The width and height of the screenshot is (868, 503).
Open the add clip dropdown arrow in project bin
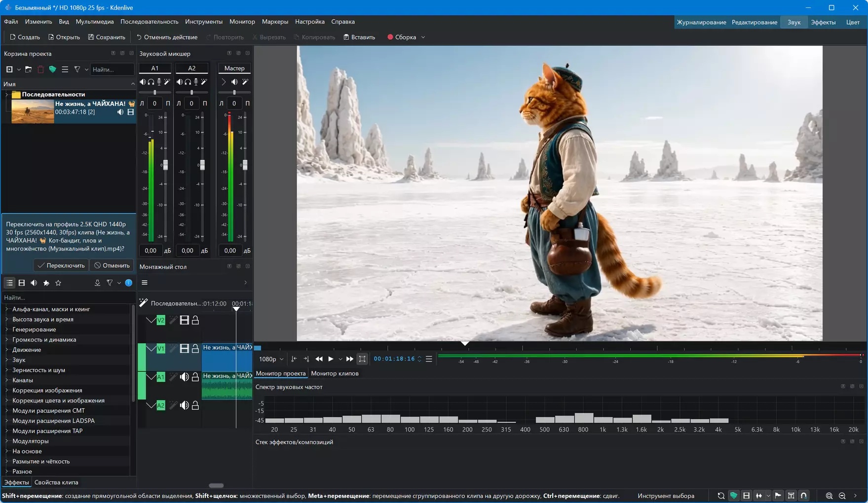click(x=19, y=70)
